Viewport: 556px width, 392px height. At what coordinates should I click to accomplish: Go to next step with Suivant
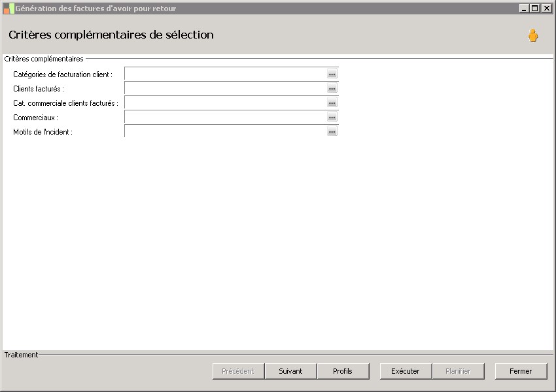[x=290, y=371]
